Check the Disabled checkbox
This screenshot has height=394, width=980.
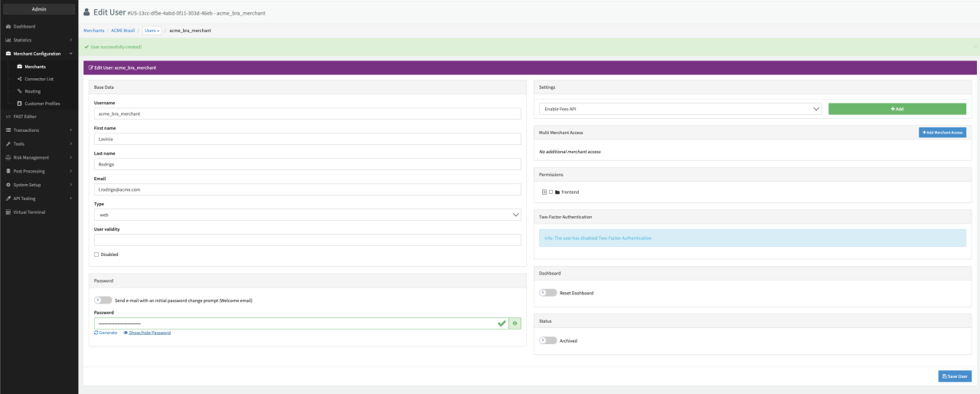(96, 254)
